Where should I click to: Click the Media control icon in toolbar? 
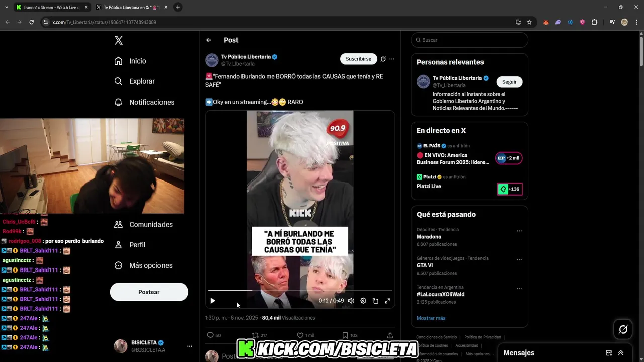[612, 22]
